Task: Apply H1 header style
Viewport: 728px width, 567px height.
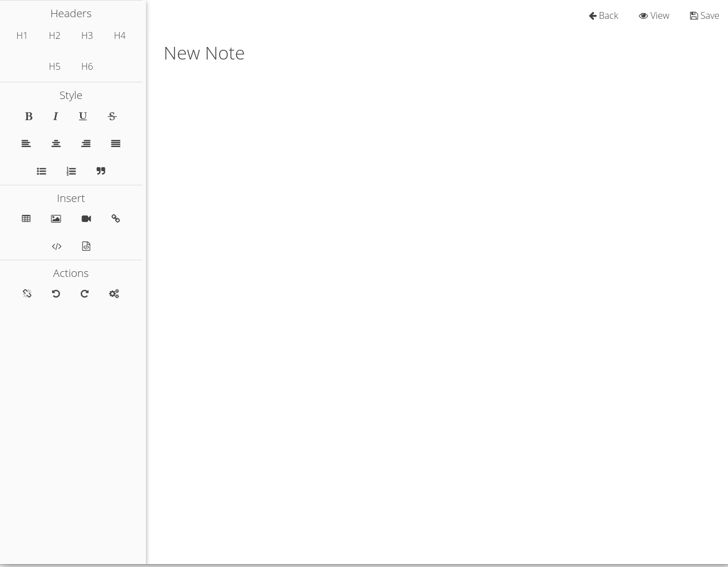Action: coord(22,35)
